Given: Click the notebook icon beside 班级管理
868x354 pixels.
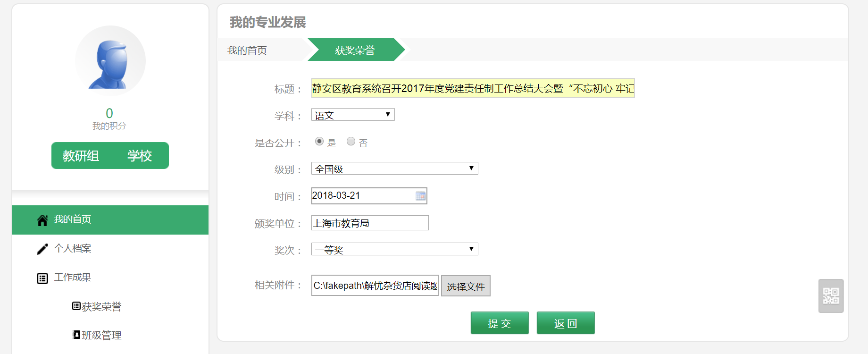Looking at the screenshot, I should coord(76,335).
